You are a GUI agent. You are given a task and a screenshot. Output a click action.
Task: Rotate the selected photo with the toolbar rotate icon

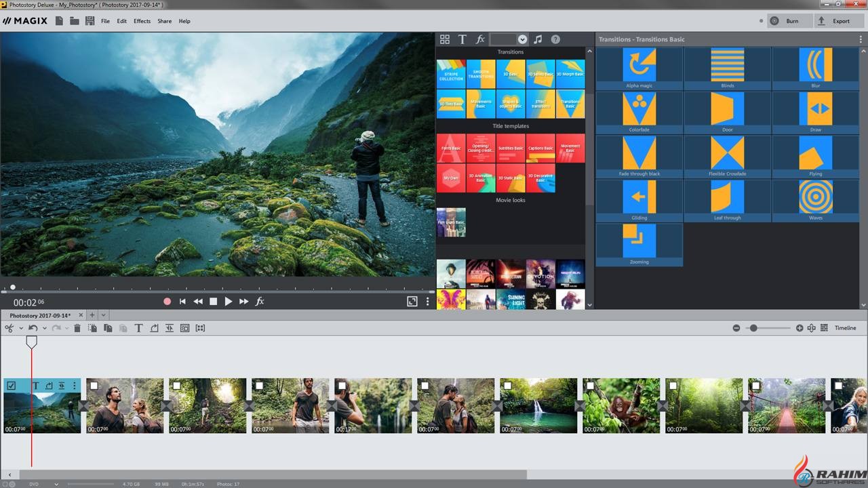pos(154,328)
